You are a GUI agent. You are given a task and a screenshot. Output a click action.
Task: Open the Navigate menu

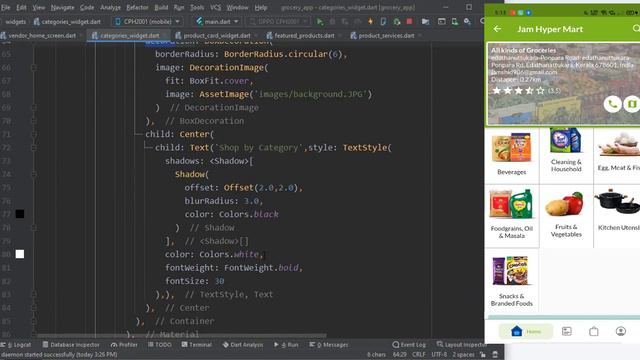click(62, 7)
